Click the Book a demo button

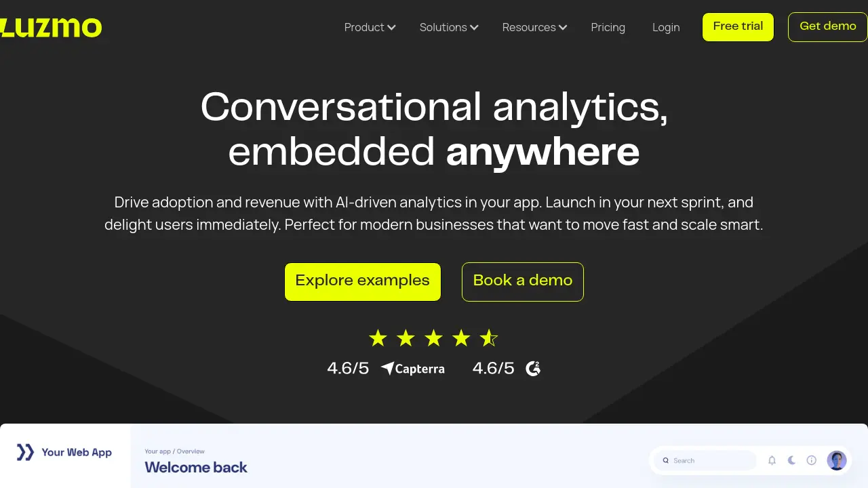tap(523, 281)
